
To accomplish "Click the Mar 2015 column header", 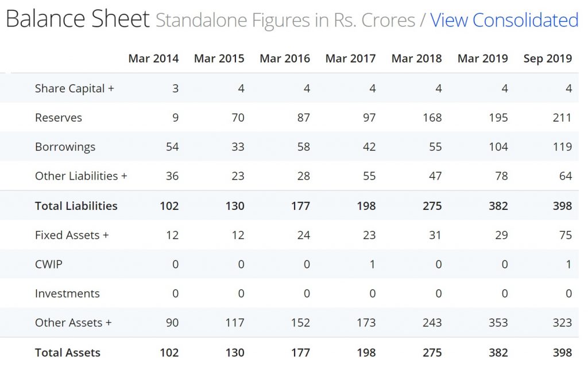I will [x=219, y=59].
